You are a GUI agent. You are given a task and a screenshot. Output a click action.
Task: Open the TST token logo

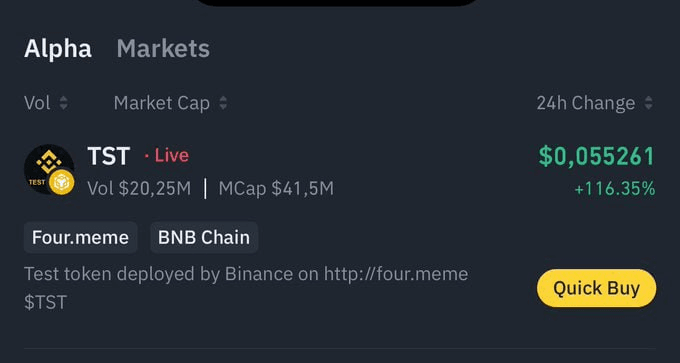[49, 169]
